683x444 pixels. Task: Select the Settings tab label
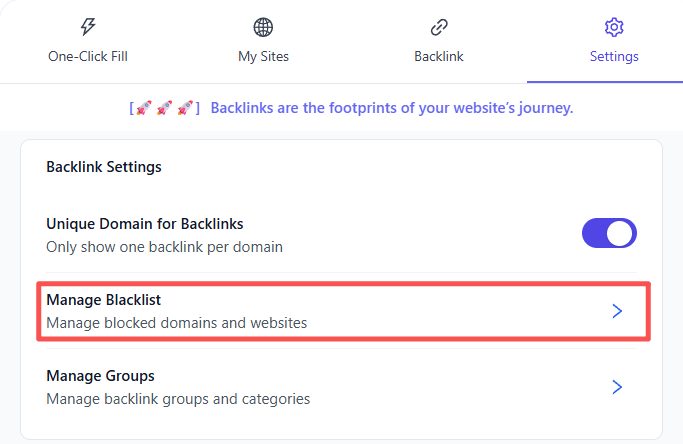[x=614, y=57]
